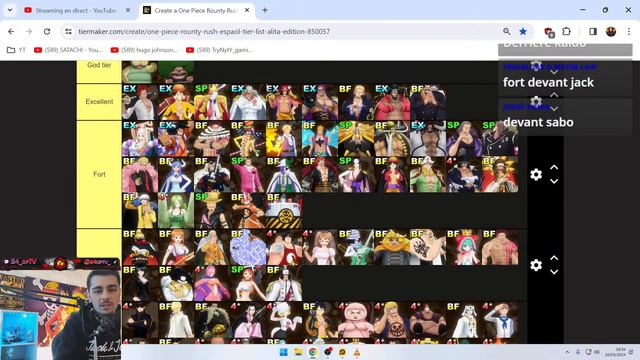Screen dimensions: 640x360
Task: Open the Windows Start menu
Action: tap(284, 352)
